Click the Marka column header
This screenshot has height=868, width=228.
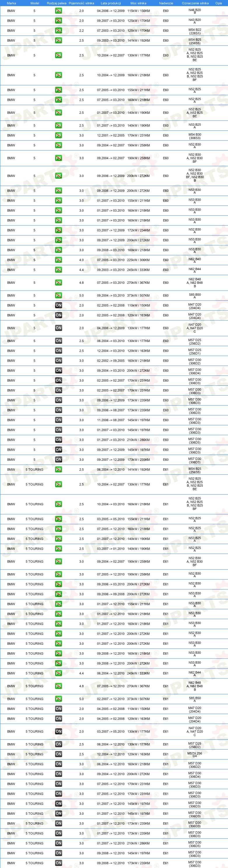pos(11,3)
